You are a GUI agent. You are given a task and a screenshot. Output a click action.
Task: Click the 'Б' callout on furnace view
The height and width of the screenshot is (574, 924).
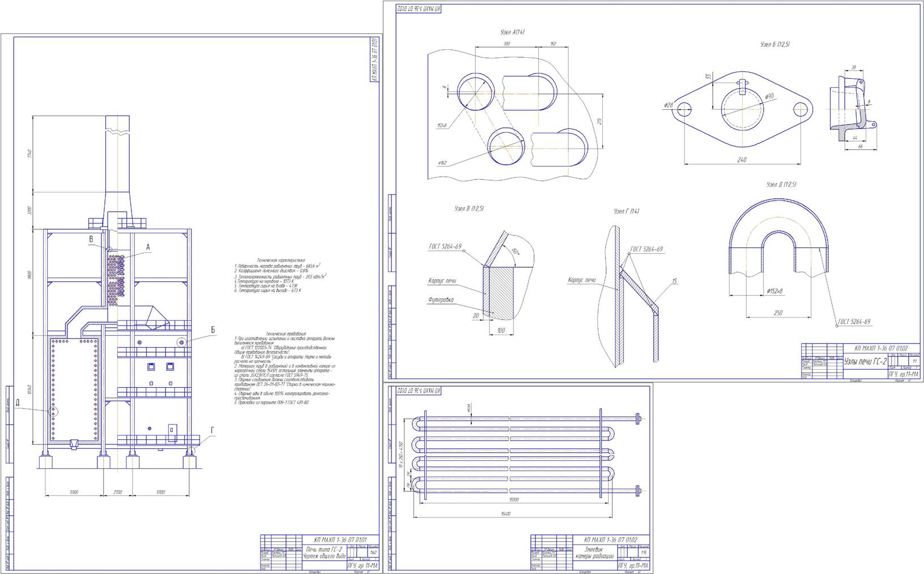212,329
